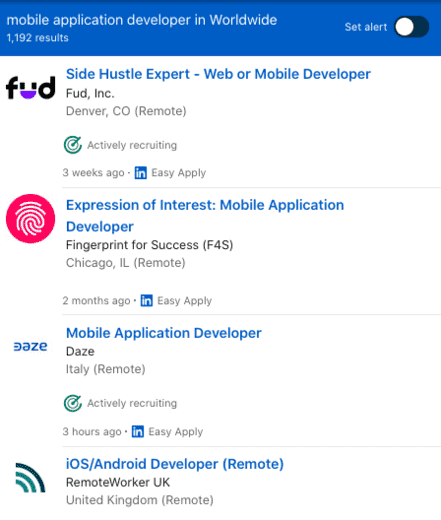Click Easy Apply on Fud listing
The width and height of the screenshot is (441, 520).
coord(179,173)
